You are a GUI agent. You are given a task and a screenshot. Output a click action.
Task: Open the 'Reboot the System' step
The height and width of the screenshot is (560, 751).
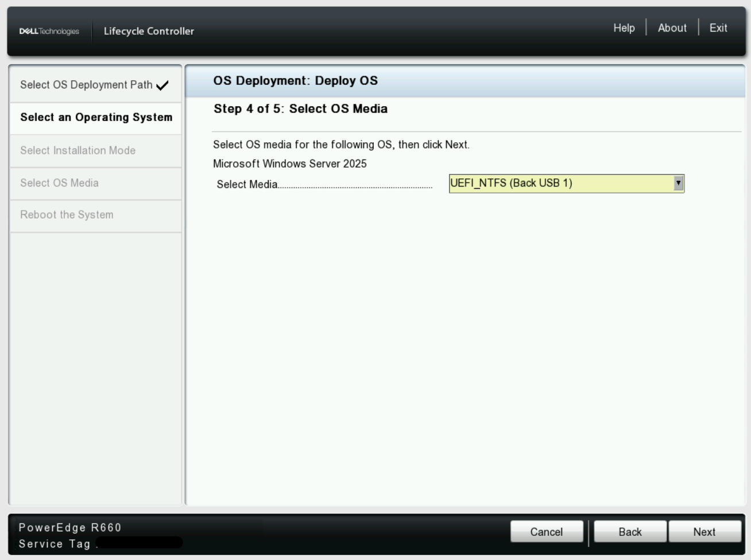(x=96, y=216)
